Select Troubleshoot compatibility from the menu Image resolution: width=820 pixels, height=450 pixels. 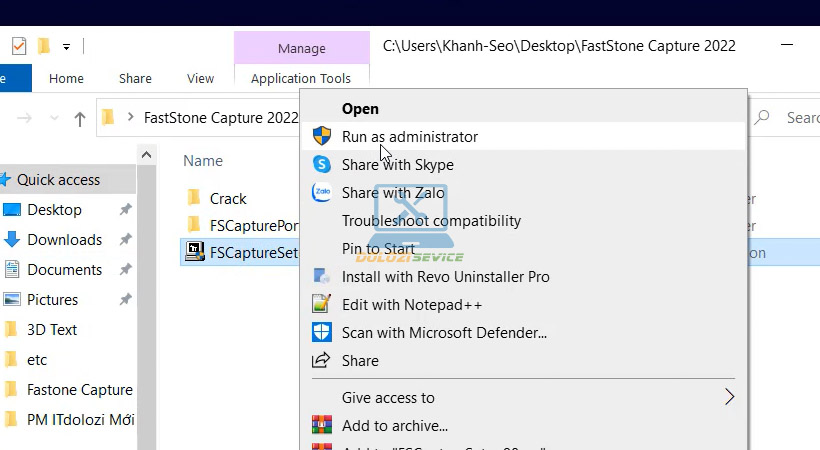431,221
